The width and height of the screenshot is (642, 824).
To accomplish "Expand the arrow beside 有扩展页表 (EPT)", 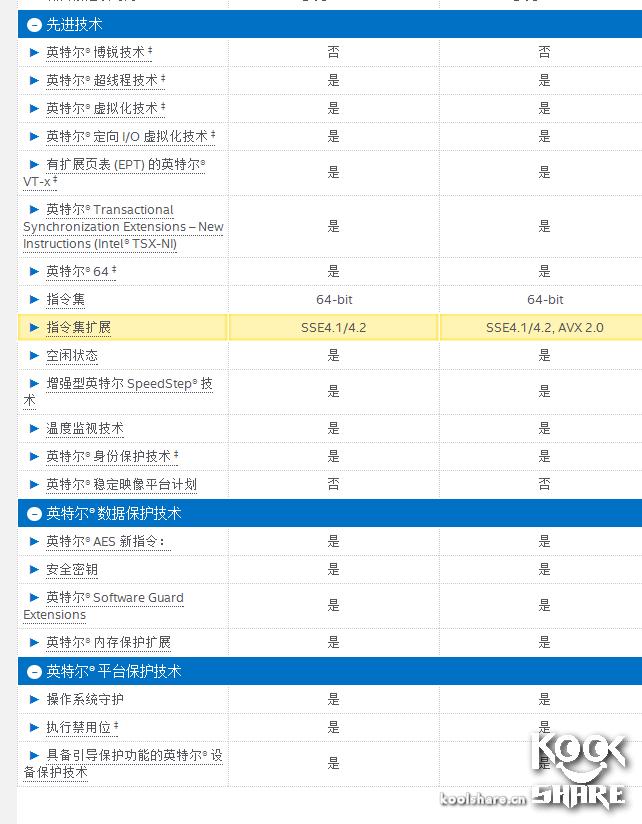I will tap(34, 164).
